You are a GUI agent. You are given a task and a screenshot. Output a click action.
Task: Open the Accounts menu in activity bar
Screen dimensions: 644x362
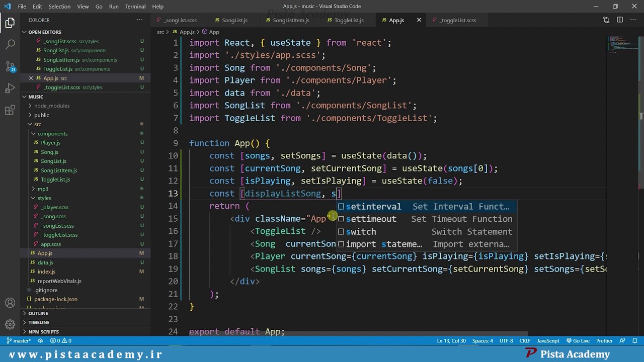pos(10,303)
